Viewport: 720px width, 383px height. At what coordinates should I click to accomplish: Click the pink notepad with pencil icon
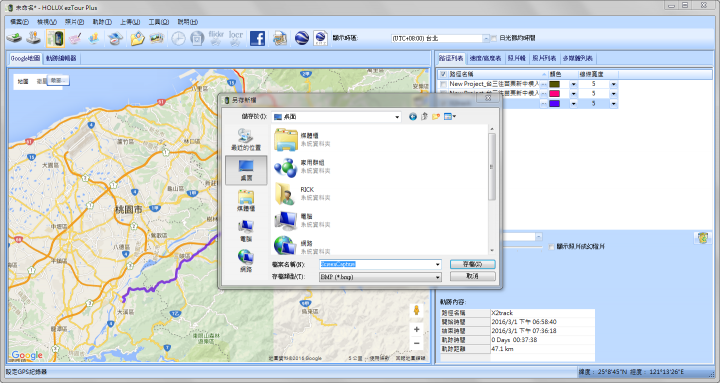click(75, 39)
